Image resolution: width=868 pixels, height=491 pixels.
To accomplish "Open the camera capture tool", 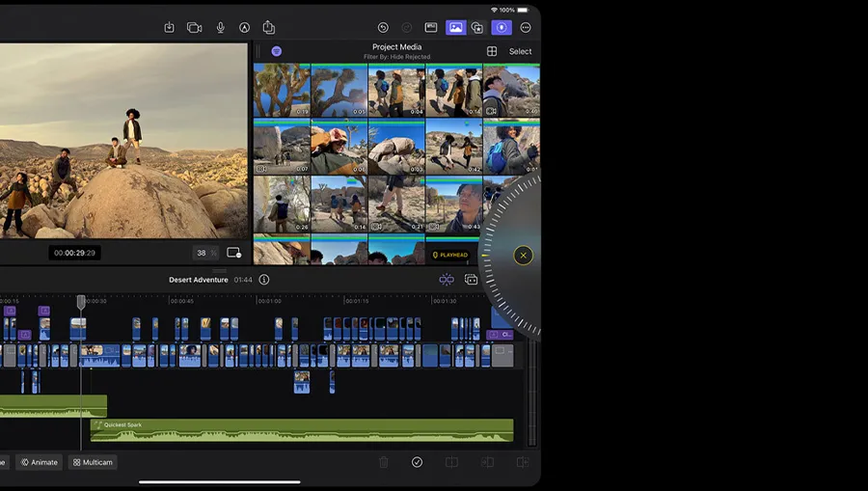I will (x=194, y=28).
